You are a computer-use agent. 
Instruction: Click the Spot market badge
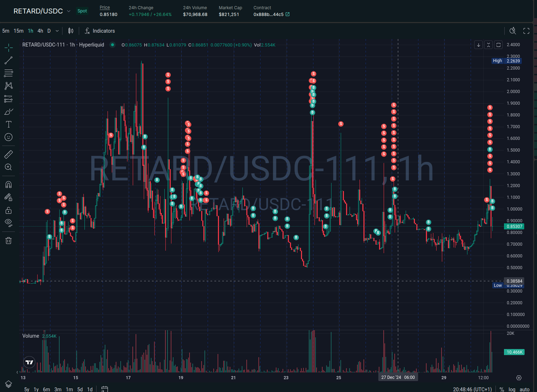tap(82, 11)
